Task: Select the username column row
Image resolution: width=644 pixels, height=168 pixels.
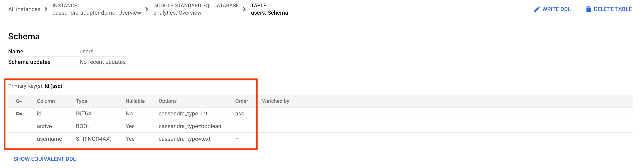Action: (x=49, y=139)
